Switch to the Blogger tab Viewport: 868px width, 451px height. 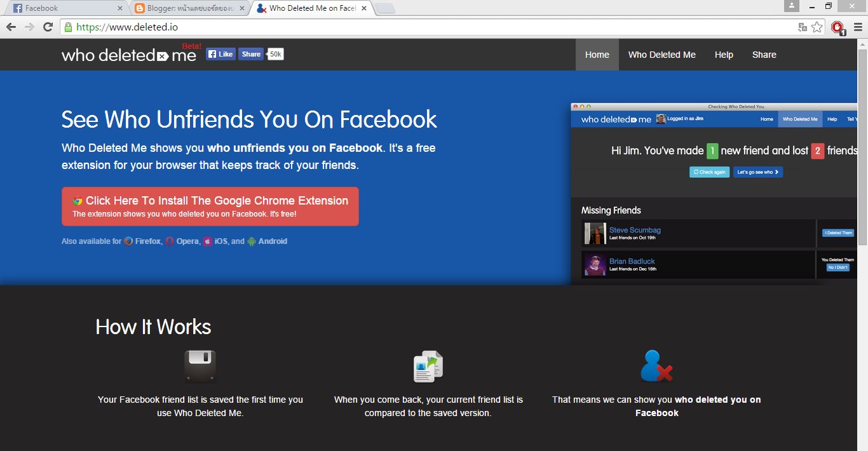[x=189, y=8]
